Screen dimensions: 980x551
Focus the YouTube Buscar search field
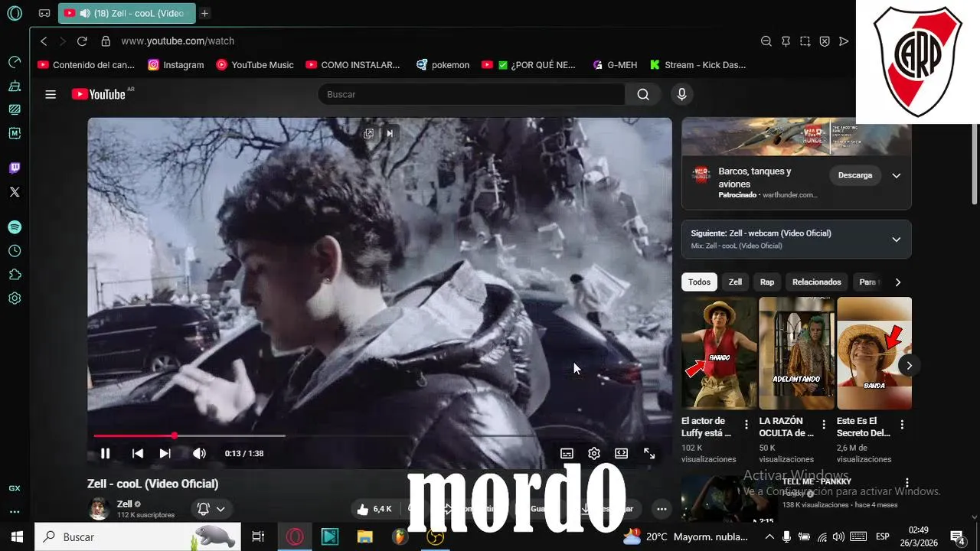coord(472,94)
